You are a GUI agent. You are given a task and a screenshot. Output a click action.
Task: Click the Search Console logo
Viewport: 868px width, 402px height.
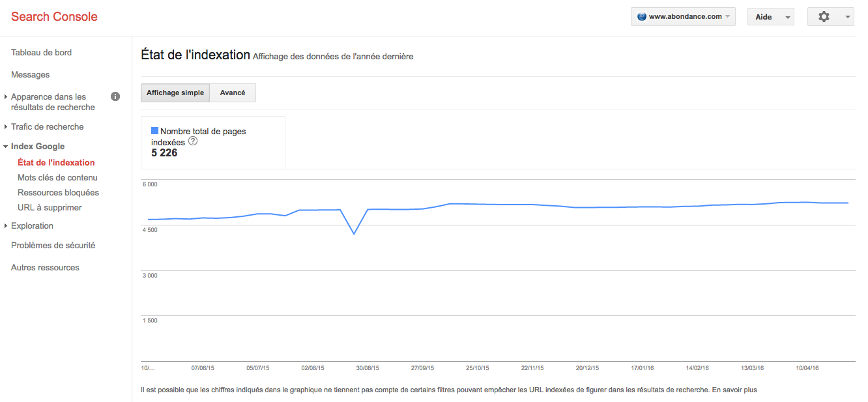pos(54,17)
